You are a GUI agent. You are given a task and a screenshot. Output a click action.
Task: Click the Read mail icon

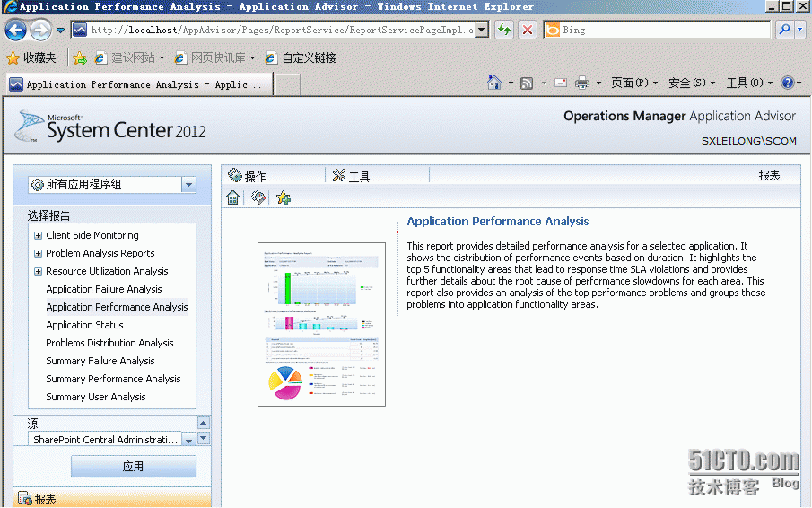pyautogui.click(x=560, y=83)
